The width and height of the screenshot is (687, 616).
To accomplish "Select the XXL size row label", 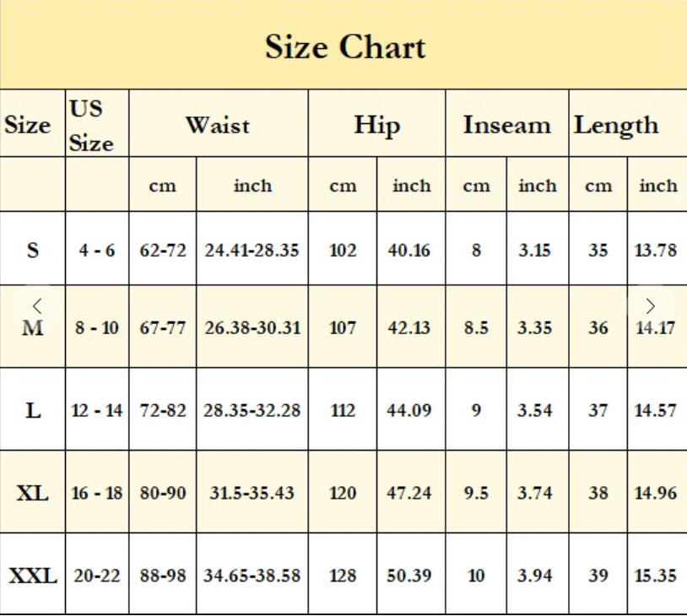I will tap(33, 575).
